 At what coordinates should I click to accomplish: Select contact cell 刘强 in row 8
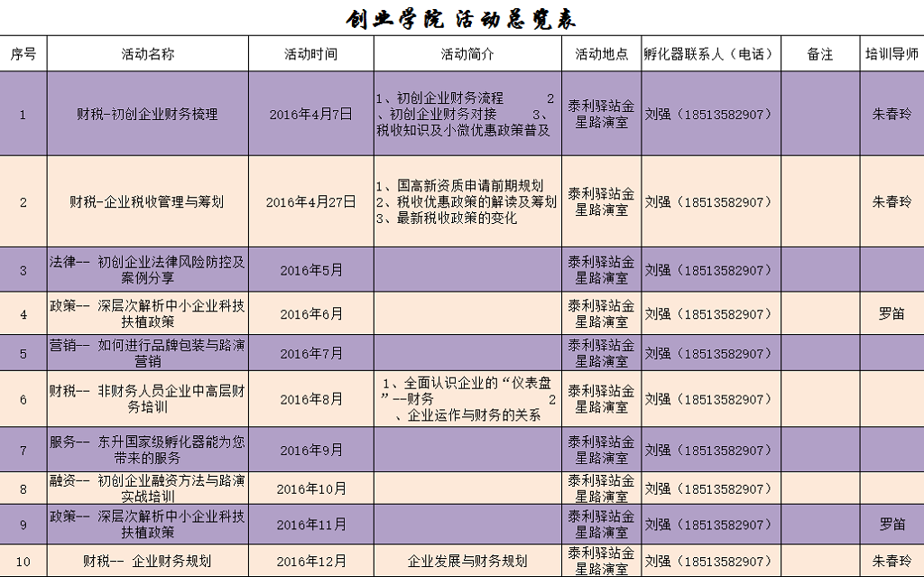(711, 488)
